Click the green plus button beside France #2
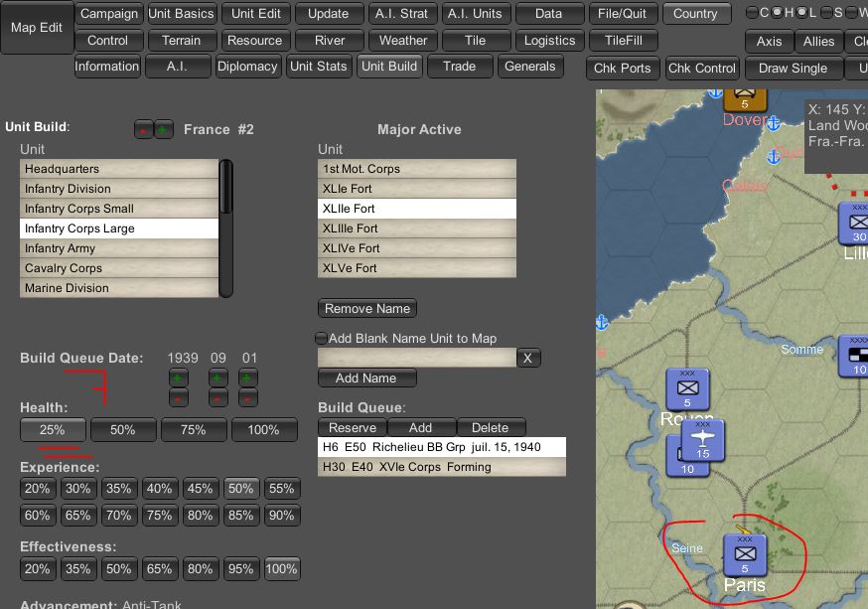The image size is (868, 609). (x=163, y=129)
